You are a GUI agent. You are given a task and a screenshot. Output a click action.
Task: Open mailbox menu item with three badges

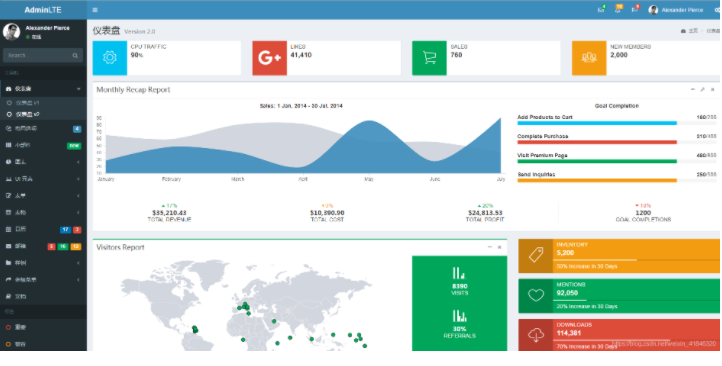[x=43, y=246]
